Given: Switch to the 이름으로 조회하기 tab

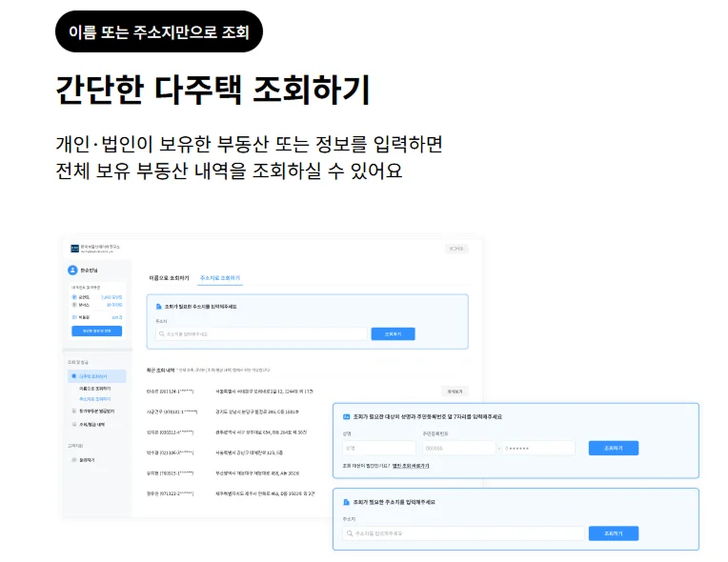Looking at the screenshot, I should point(169,278).
